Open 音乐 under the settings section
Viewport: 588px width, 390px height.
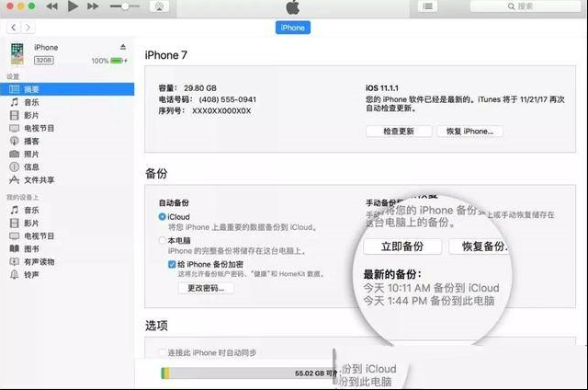(67, 102)
